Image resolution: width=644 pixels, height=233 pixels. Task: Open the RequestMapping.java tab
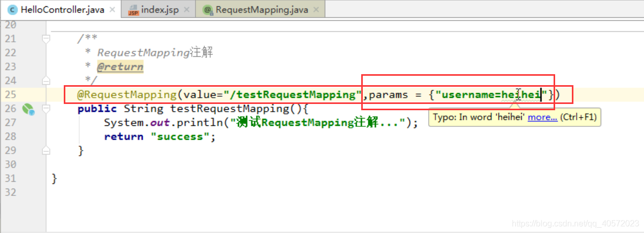tap(260, 9)
